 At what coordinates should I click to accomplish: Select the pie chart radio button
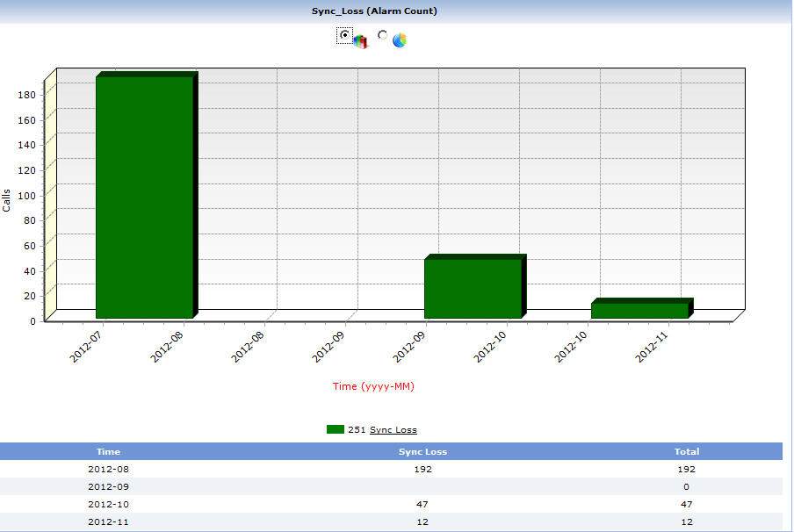pyautogui.click(x=382, y=35)
